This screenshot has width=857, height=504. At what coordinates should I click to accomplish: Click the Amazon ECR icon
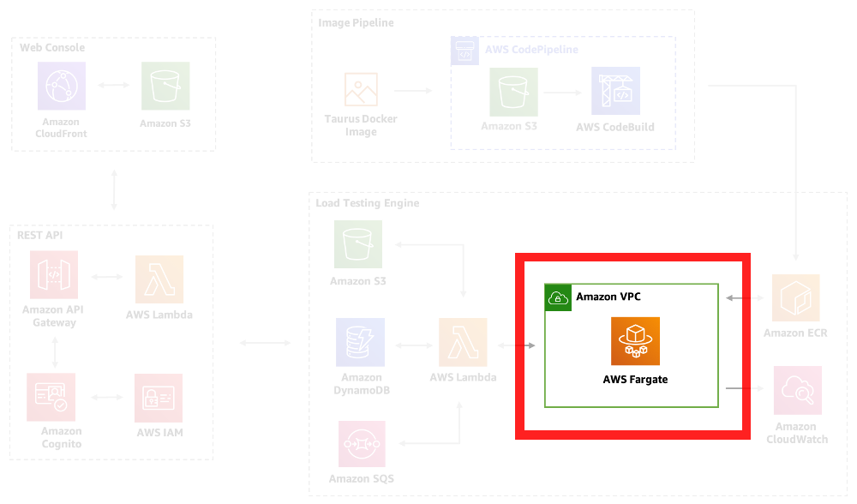tap(796, 298)
